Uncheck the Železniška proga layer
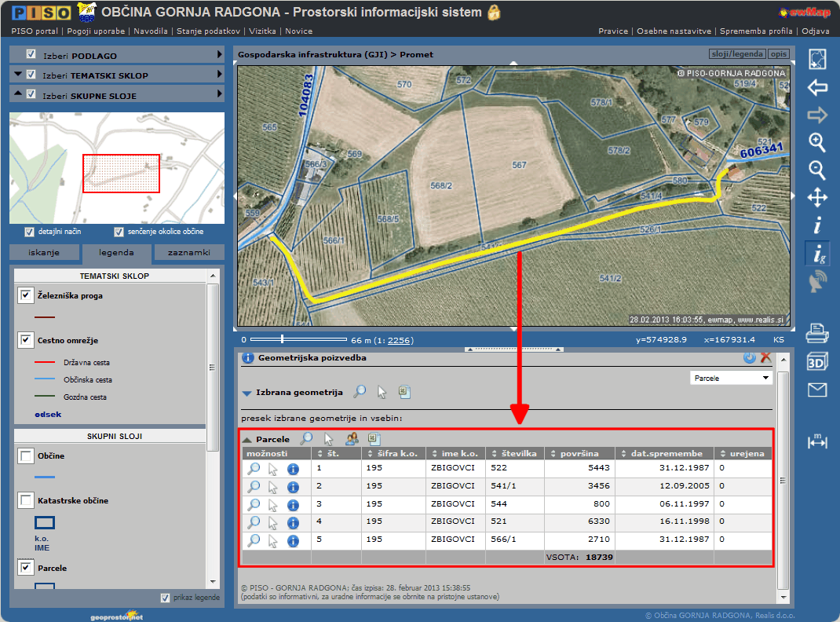This screenshot has height=622, width=840. click(26, 296)
